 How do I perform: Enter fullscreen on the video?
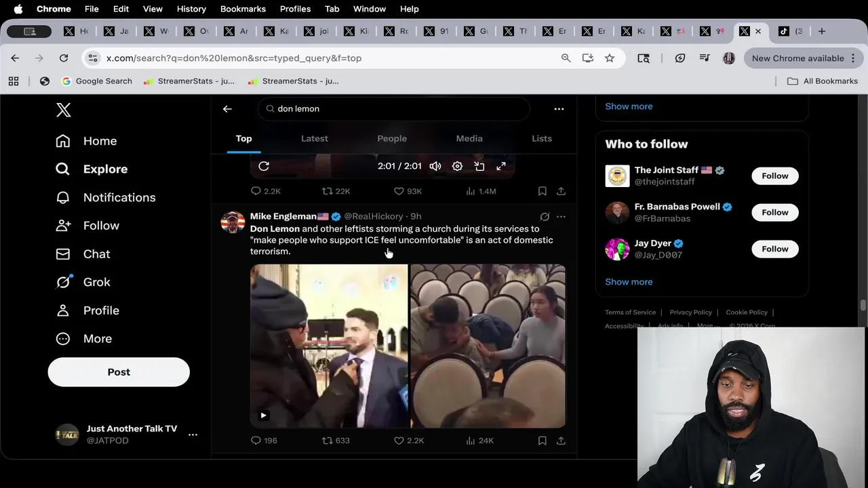coord(501,166)
